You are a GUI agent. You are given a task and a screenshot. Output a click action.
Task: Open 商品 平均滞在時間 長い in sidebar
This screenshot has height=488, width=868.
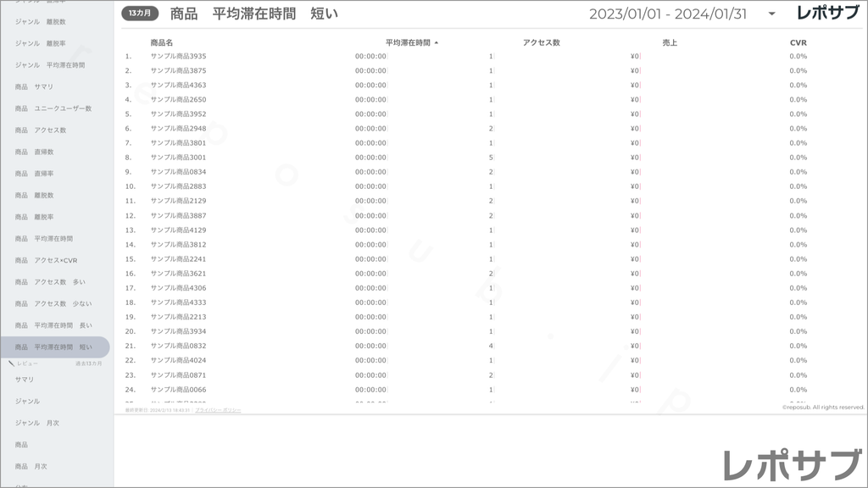[x=53, y=325]
